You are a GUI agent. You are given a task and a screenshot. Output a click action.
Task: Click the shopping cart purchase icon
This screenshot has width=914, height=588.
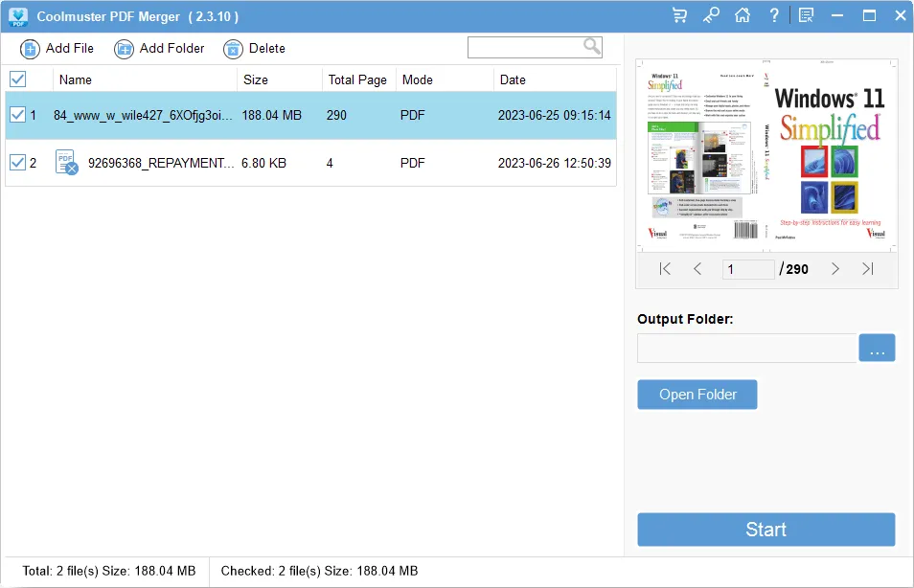click(x=680, y=15)
